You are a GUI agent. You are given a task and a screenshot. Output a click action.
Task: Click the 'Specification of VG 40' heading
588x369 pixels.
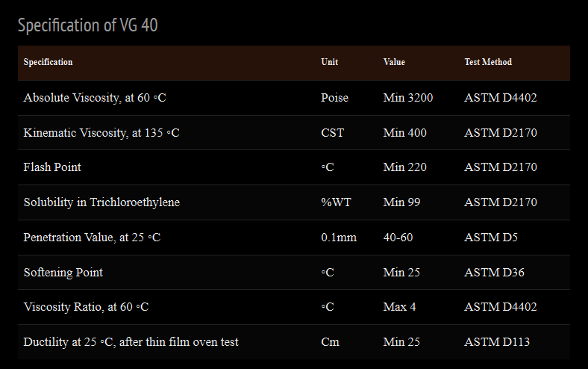pos(88,25)
